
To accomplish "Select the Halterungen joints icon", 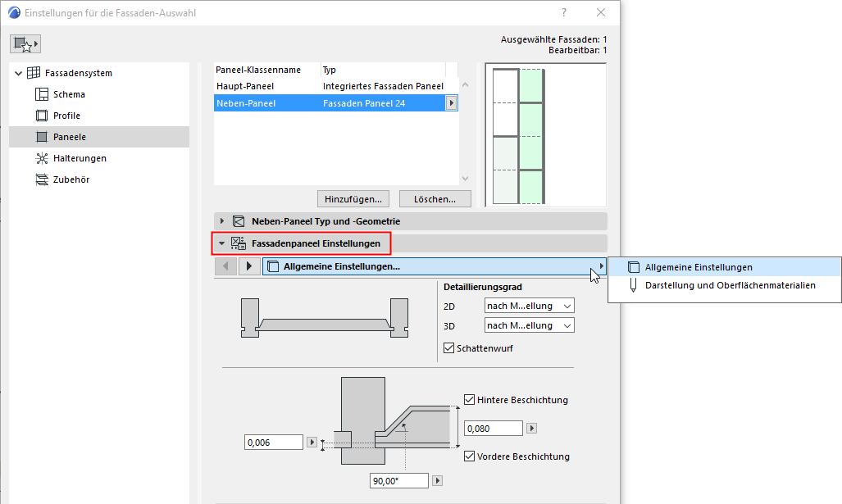I will [x=40, y=157].
